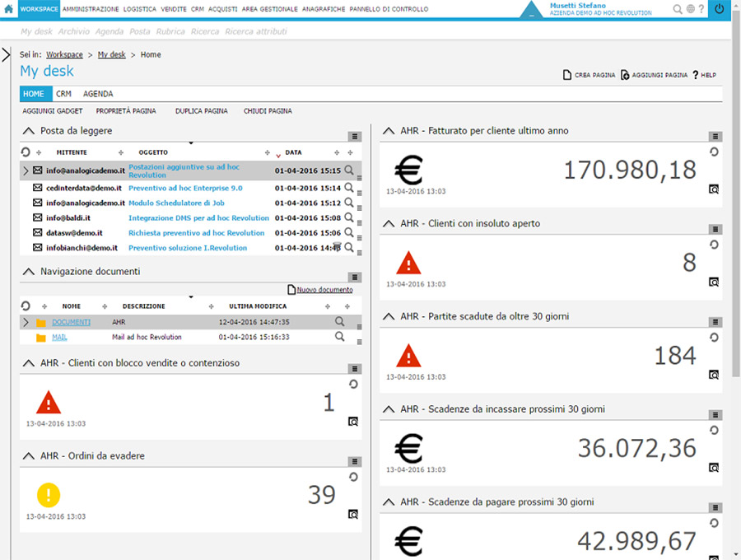Open Ordini da evadere gadget menu
The width and height of the screenshot is (741, 560).
[353, 461]
